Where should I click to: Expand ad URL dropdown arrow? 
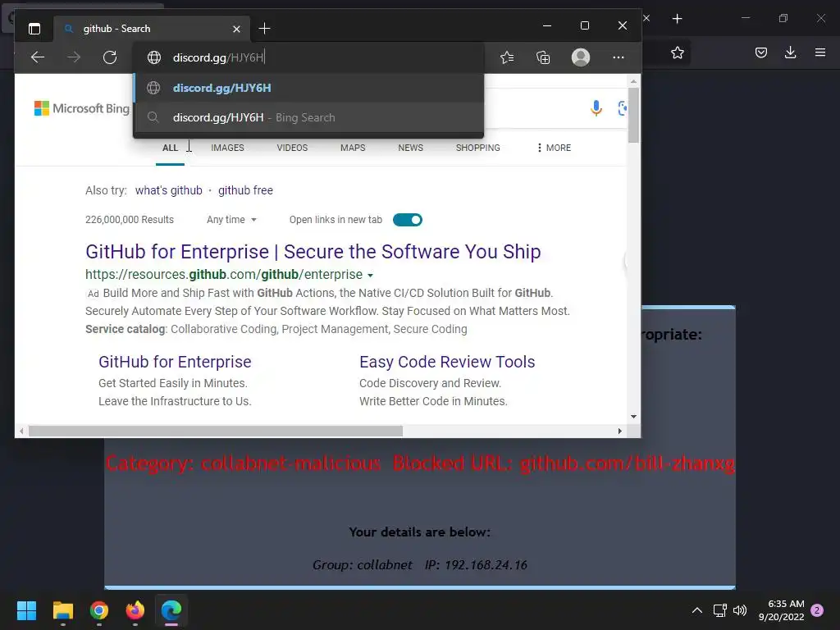370,276
